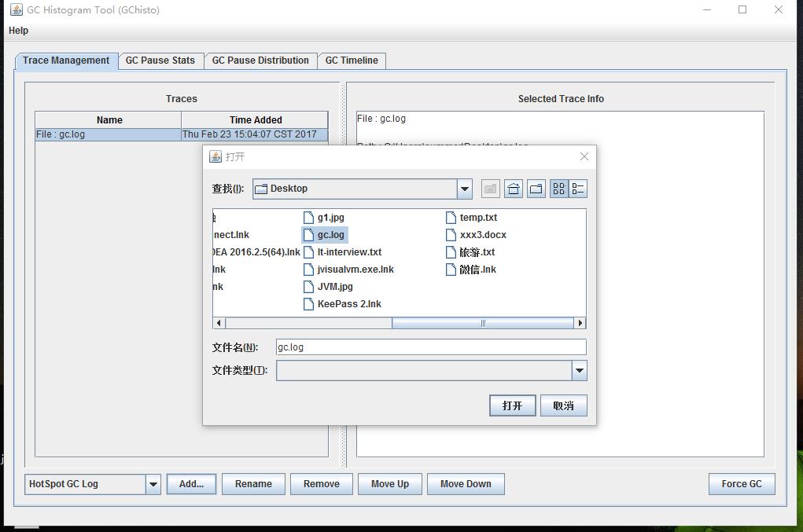
Task: Expand the HotSpot GC Log dropdown
Action: click(x=153, y=484)
